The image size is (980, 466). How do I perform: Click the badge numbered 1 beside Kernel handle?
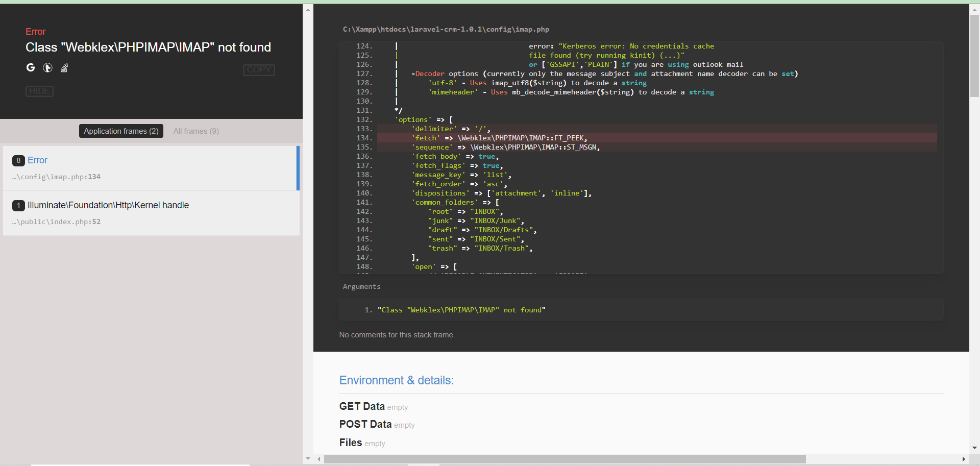tap(18, 205)
